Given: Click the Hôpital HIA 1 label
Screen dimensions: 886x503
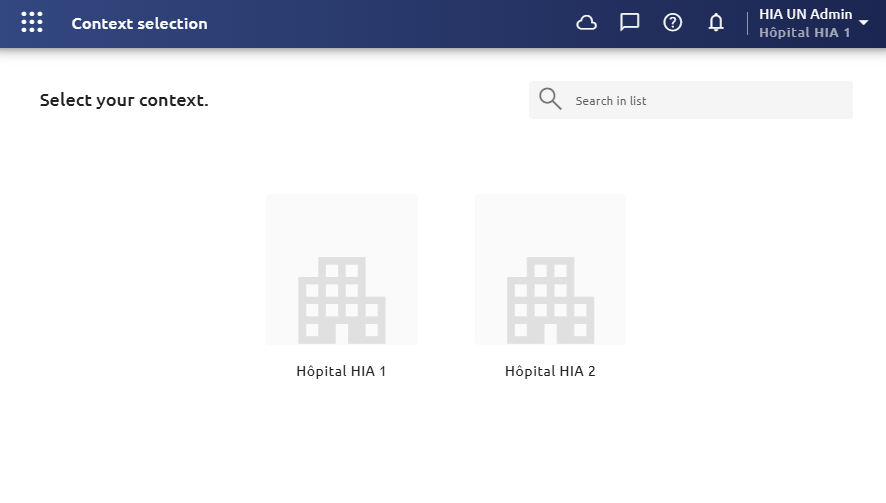Looking at the screenshot, I should click(x=341, y=371).
